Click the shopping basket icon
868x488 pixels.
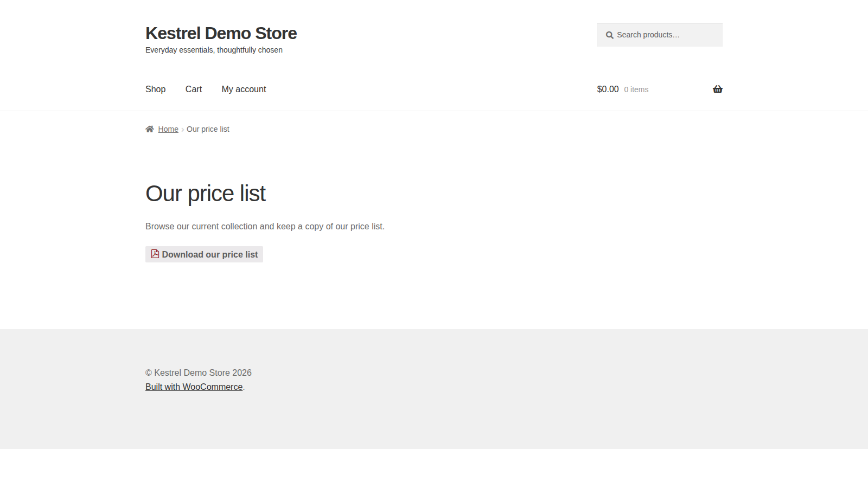click(718, 89)
